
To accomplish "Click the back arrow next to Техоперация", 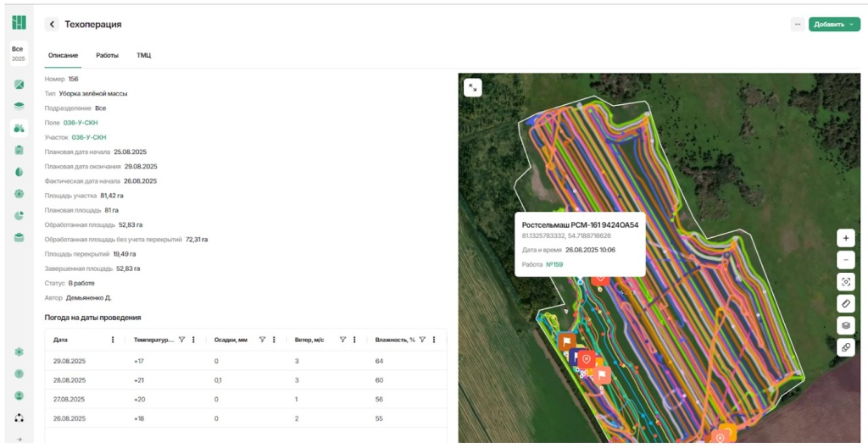I will click(x=52, y=25).
